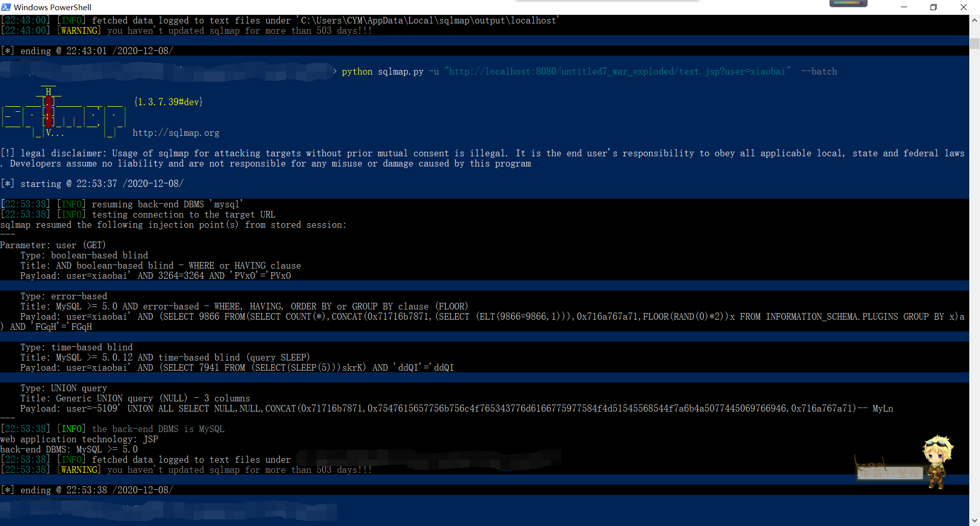The image size is (980, 526).
Task: Click 'the back-end DBMS is MySQL' line
Action: [113, 429]
